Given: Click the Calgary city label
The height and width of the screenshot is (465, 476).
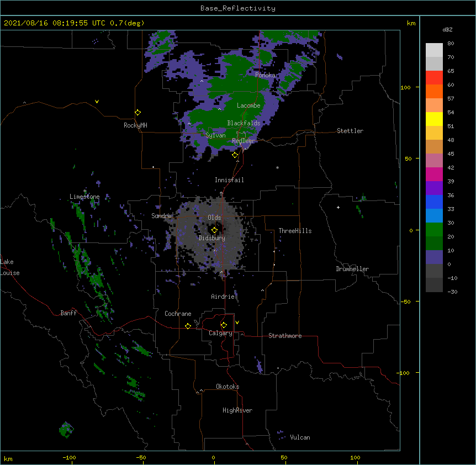Looking at the screenshot, I should click(x=220, y=333).
